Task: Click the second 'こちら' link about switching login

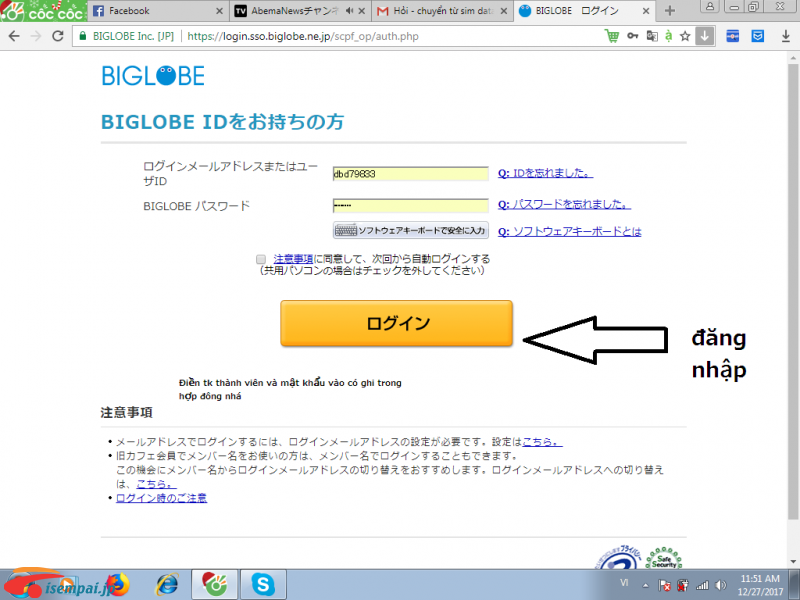Action: click(156, 484)
